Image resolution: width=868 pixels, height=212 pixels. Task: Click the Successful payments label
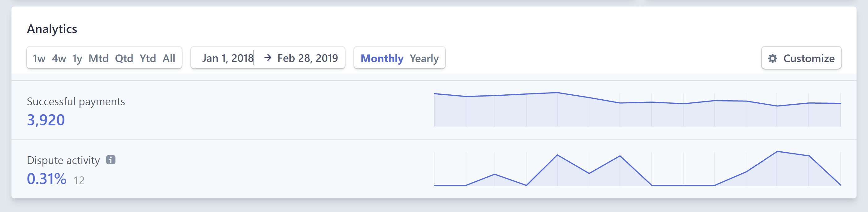pyautogui.click(x=76, y=102)
